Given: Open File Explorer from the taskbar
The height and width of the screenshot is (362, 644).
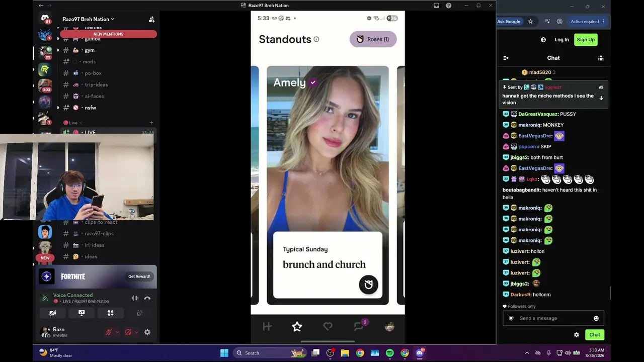Looking at the screenshot, I should (345, 353).
